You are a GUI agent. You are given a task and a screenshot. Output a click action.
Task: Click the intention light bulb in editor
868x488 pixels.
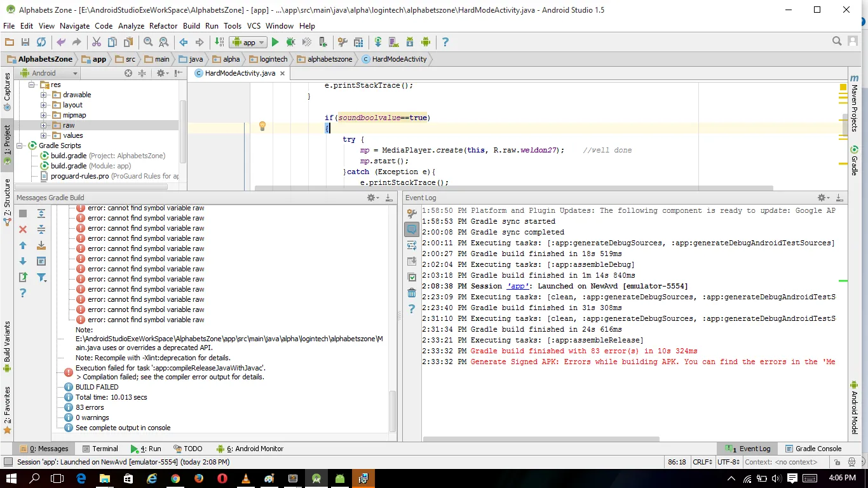262,126
